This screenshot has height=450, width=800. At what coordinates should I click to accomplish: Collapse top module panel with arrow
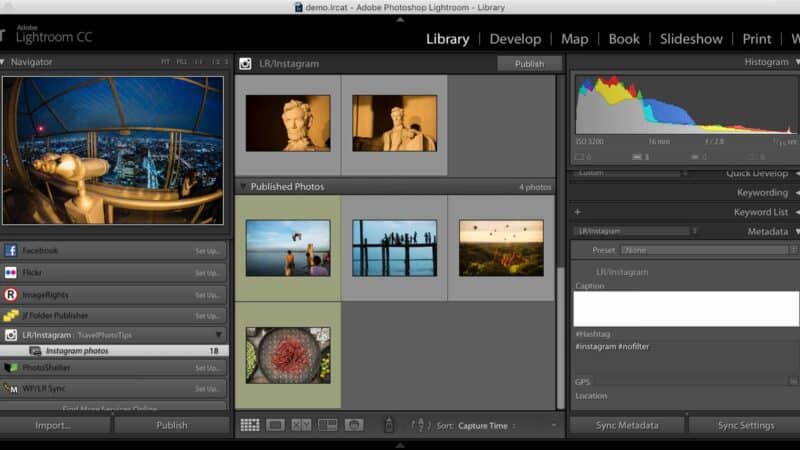pyautogui.click(x=400, y=19)
